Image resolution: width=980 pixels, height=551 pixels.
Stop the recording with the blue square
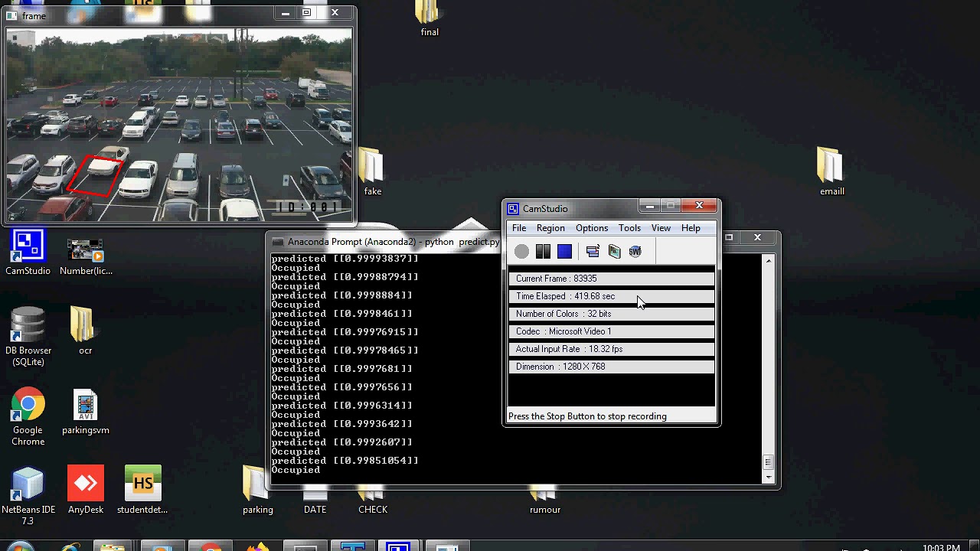(564, 251)
